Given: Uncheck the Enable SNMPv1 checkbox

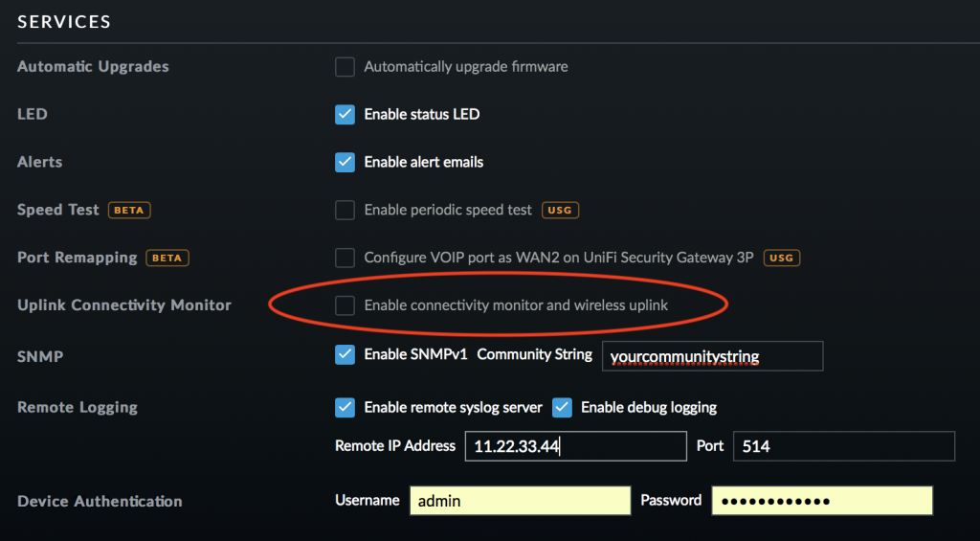Looking at the screenshot, I should [x=345, y=354].
